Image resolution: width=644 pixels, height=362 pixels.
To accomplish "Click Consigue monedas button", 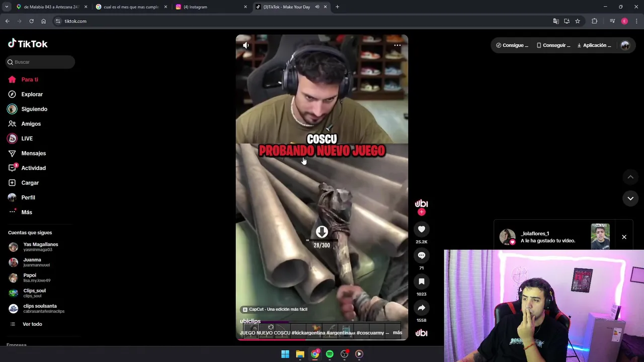I will 512,45.
